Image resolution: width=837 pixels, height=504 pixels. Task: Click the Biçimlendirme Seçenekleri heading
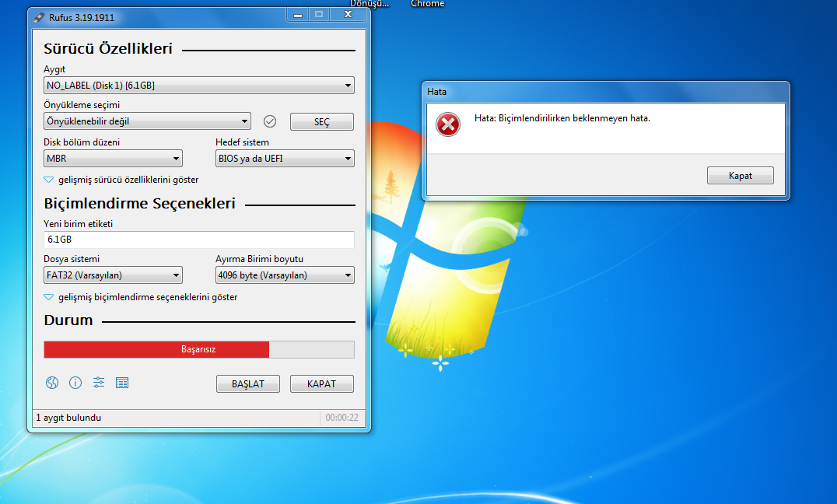(x=139, y=204)
